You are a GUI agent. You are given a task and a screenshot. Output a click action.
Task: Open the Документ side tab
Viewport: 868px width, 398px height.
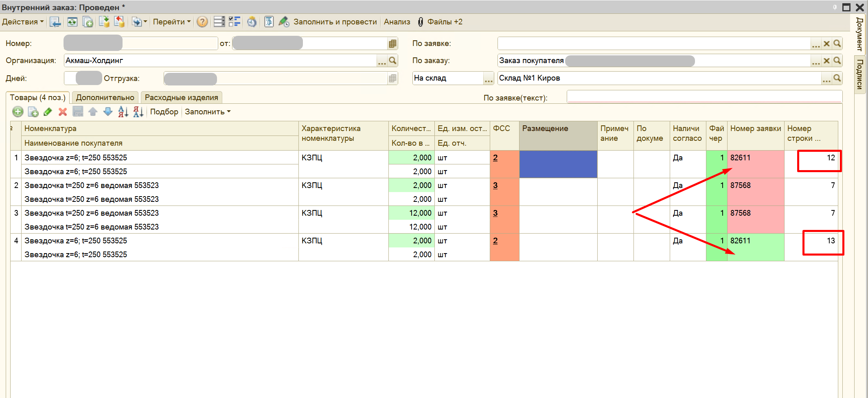point(860,34)
